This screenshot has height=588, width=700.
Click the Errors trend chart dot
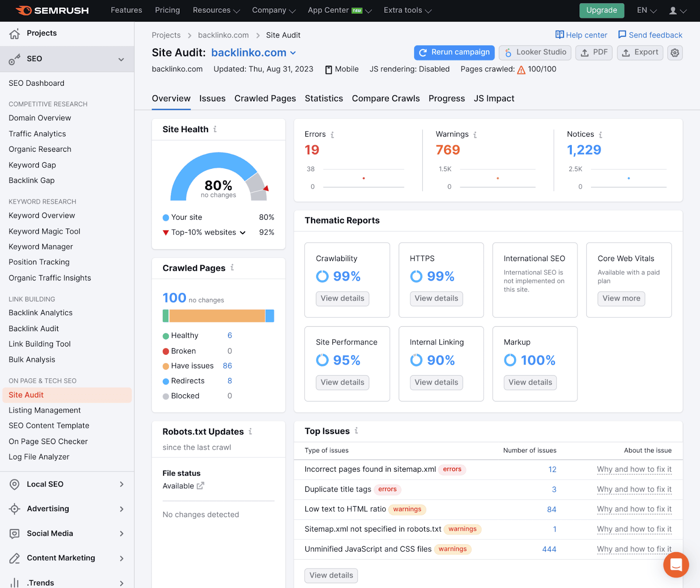(364, 178)
